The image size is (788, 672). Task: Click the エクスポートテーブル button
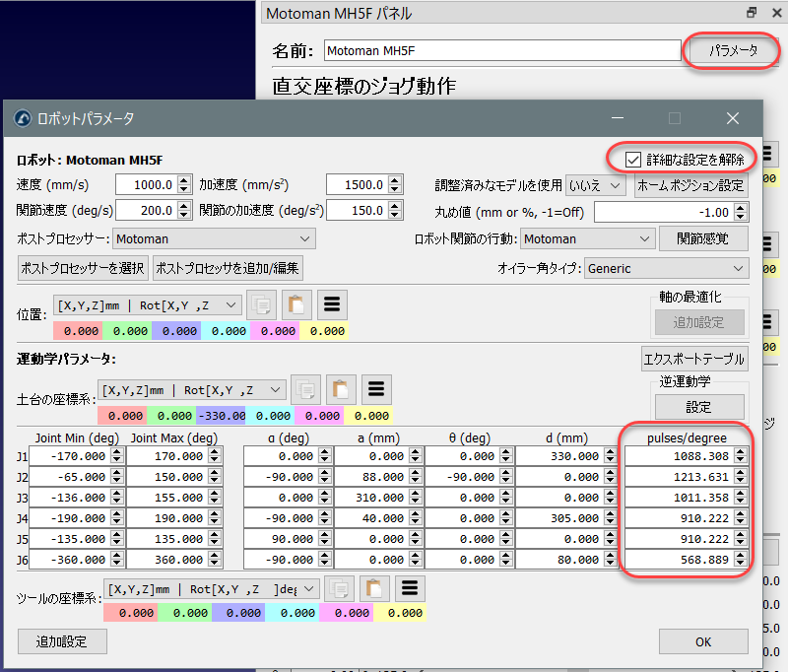[x=694, y=359]
